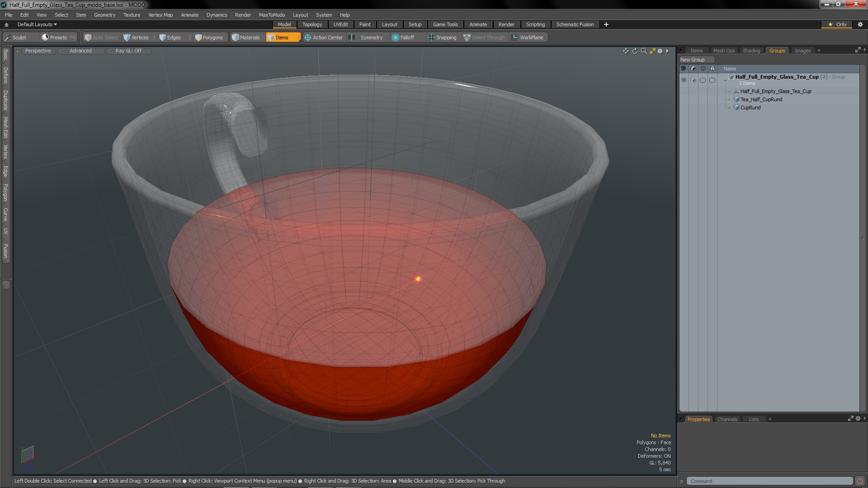Toggle visibility eye for Half_Full_Empty_Glass_Tea_Cup group

point(684,80)
